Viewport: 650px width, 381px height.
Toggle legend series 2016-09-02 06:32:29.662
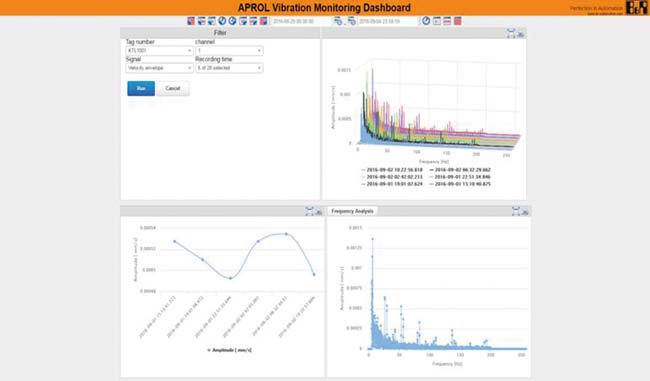460,170
